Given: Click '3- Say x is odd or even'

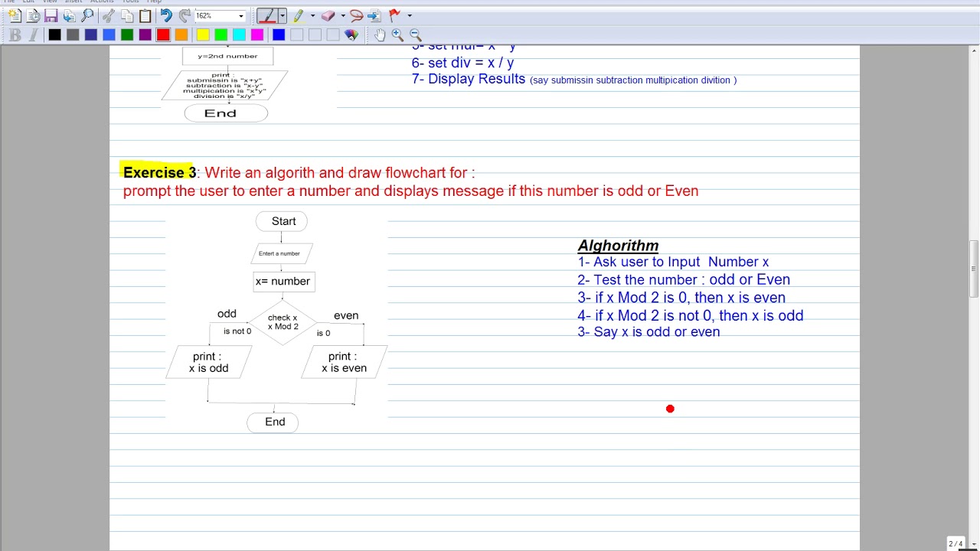Looking at the screenshot, I should (x=648, y=332).
